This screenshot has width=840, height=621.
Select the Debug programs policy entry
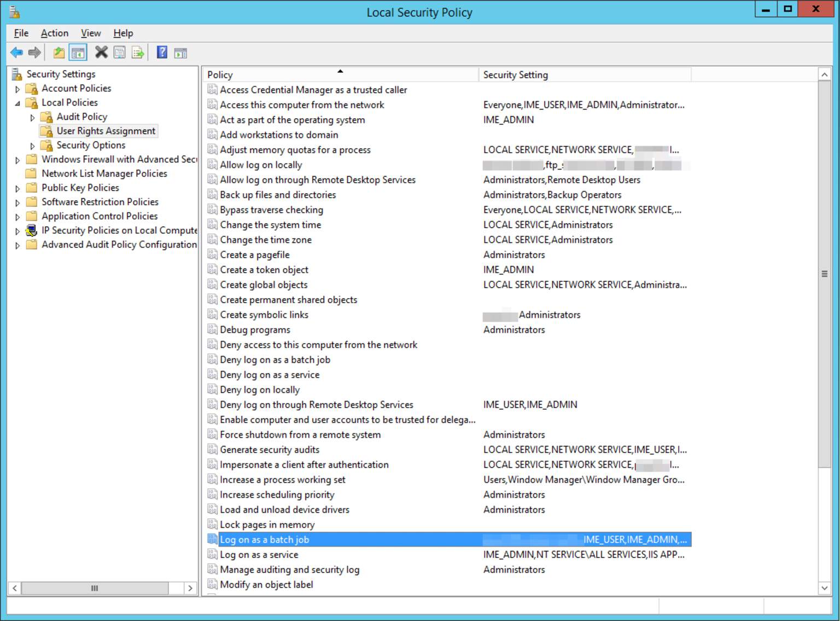255,329
